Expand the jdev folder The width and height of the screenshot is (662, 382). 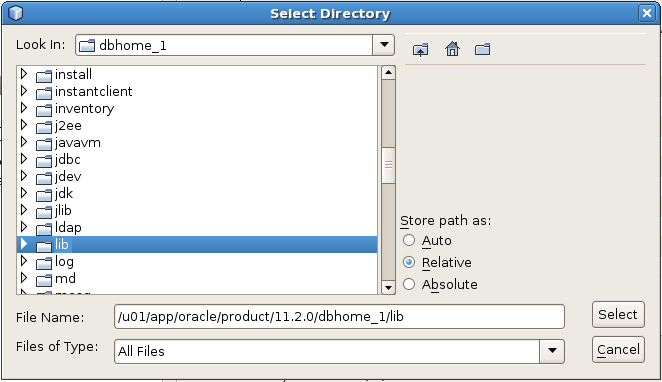coord(24,176)
